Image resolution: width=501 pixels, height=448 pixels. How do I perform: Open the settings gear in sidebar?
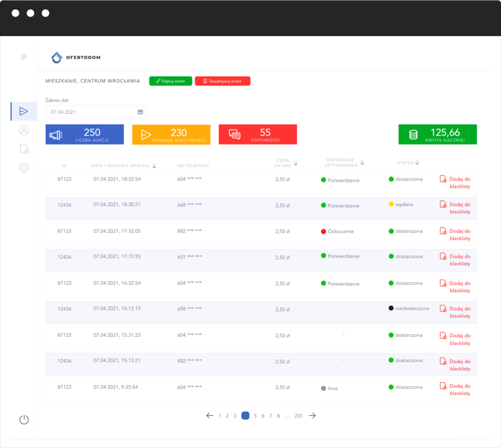click(x=24, y=167)
